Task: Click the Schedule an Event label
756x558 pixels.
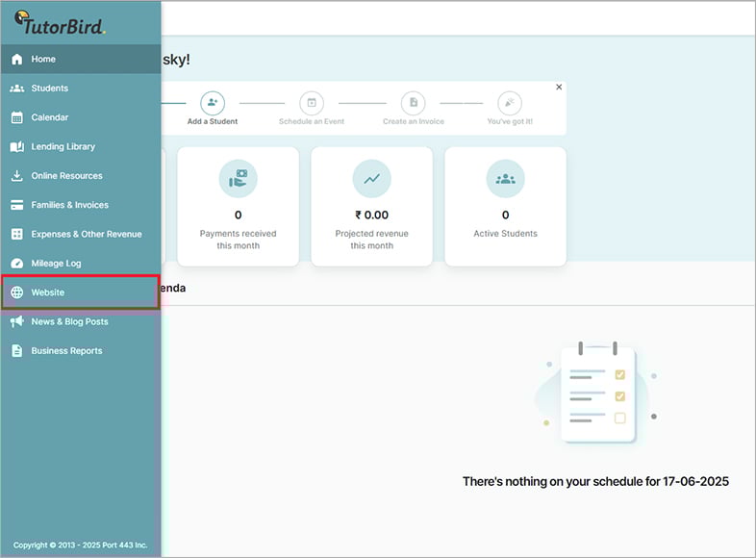Action: click(x=312, y=121)
